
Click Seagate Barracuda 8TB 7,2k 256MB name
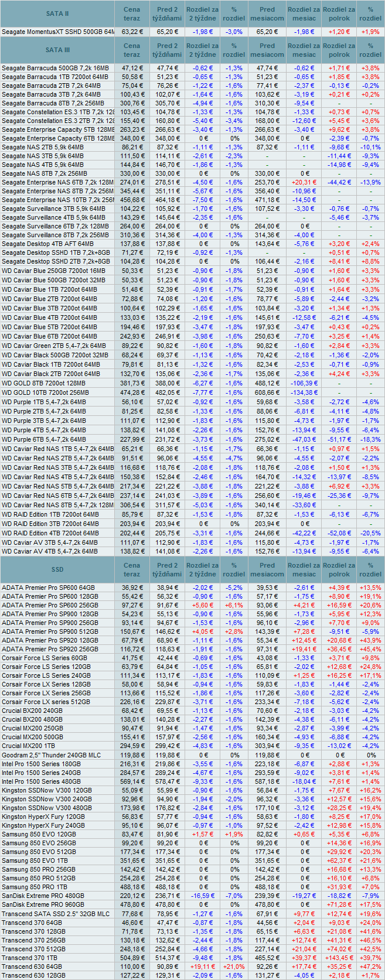(54, 103)
